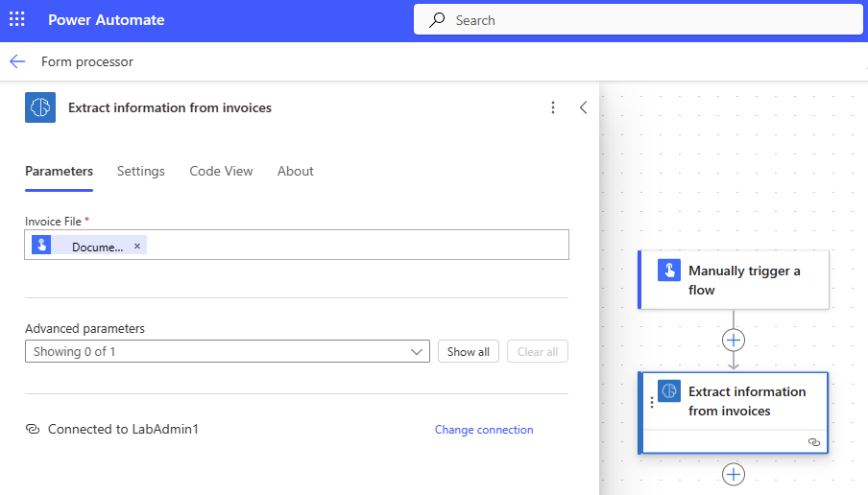Click the Form processor flow name
The image size is (868, 495).
(x=87, y=61)
